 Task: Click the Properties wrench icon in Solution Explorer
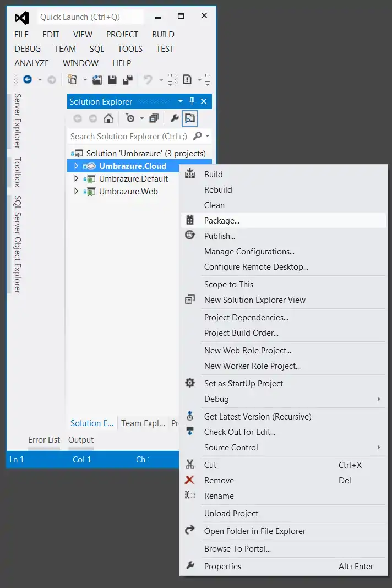pyautogui.click(x=175, y=118)
